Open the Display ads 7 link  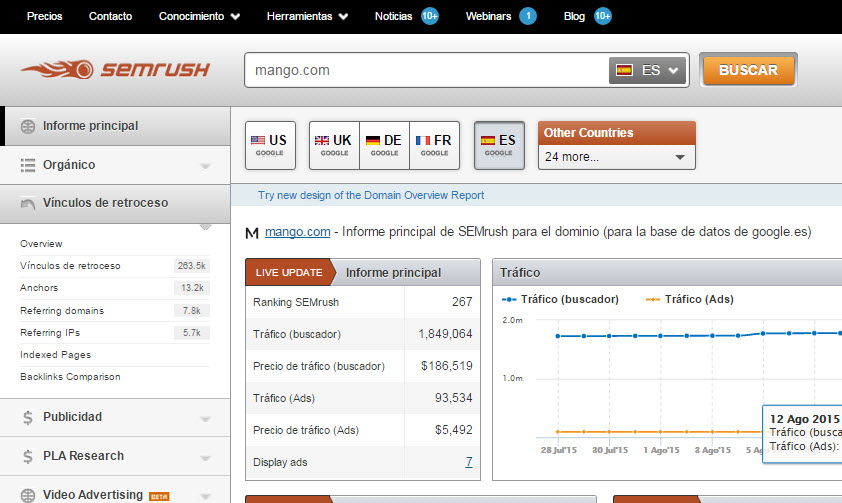469,462
